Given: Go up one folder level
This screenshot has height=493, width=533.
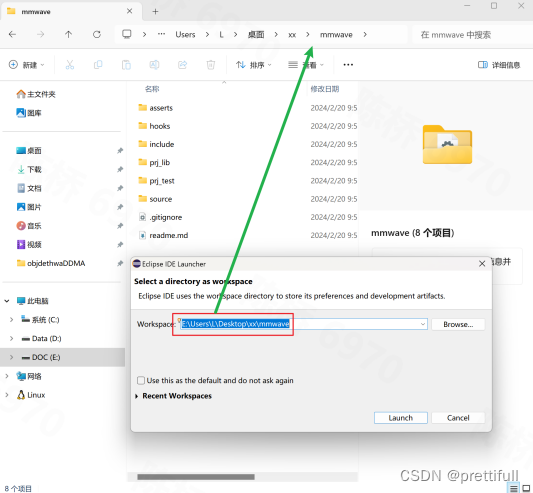Looking at the screenshot, I should [68, 34].
